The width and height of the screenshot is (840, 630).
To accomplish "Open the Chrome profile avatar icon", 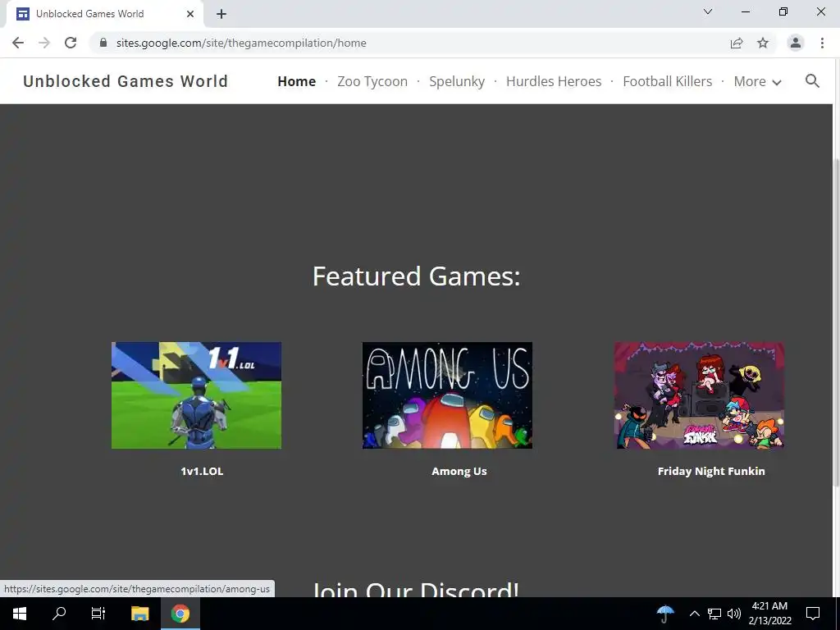I will pos(796,43).
